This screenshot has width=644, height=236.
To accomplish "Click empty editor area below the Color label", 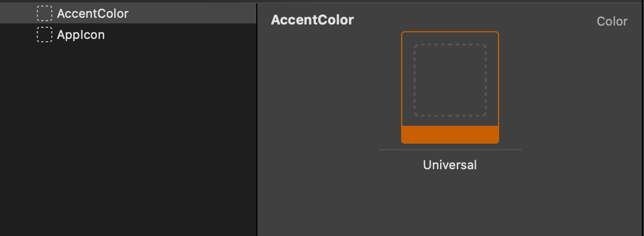I will tap(612, 67).
